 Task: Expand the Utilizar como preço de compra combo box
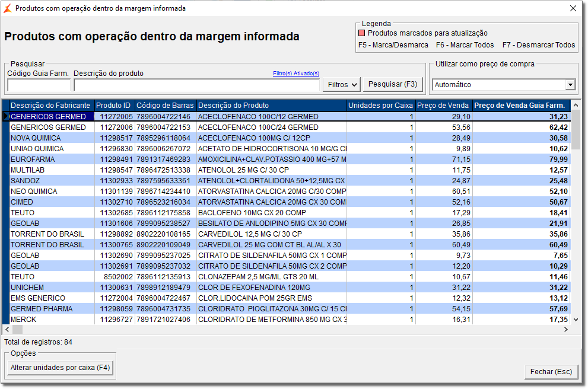(570, 85)
